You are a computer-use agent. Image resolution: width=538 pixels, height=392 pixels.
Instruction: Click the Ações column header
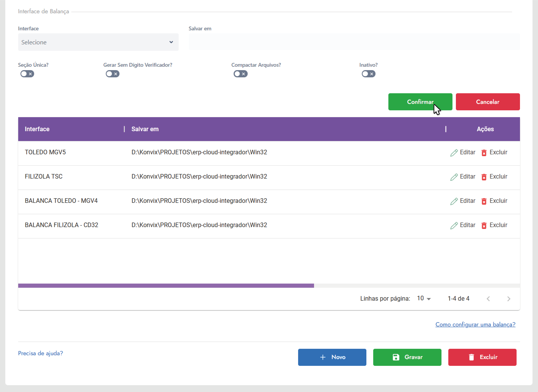coord(485,129)
